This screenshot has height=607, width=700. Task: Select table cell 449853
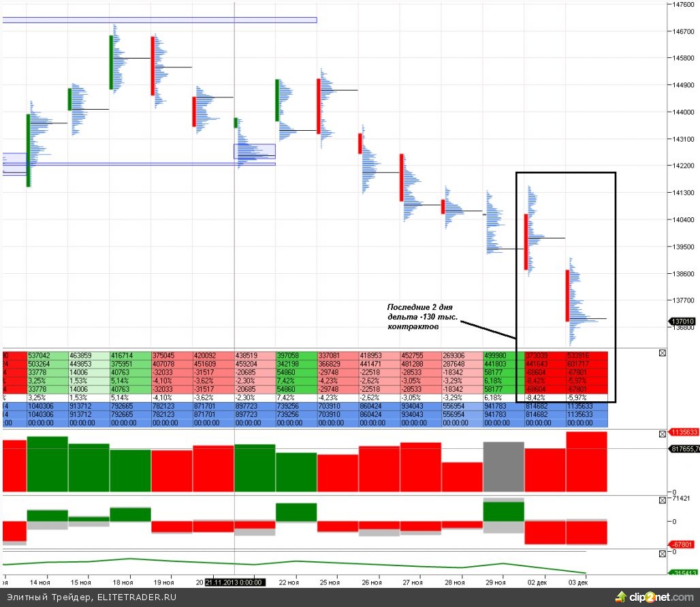89,364
